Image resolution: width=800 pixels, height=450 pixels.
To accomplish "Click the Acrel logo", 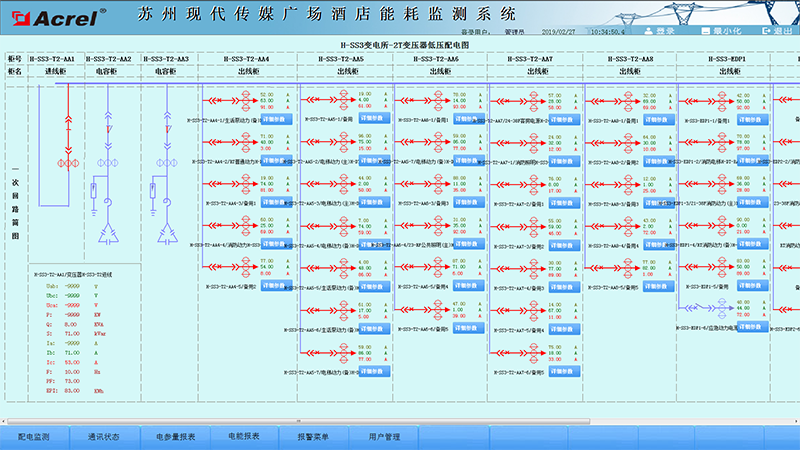I will pyautogui.click(x=58, y=17).
